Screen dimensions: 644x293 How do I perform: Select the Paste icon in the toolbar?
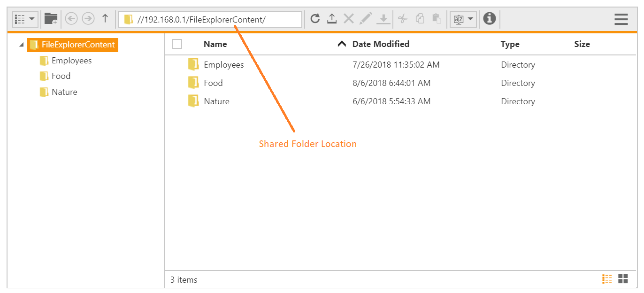(436, 19)
